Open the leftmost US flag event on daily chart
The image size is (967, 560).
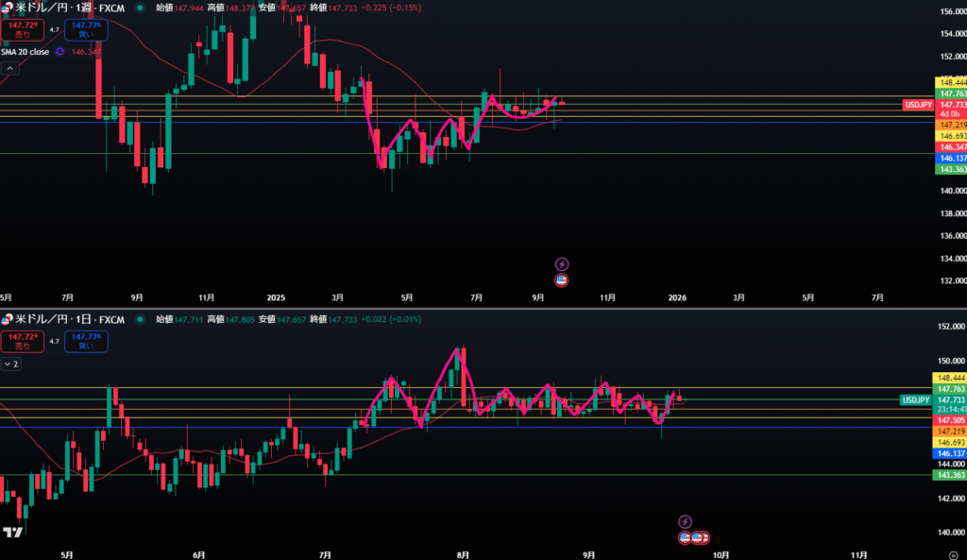pos(686,537)
